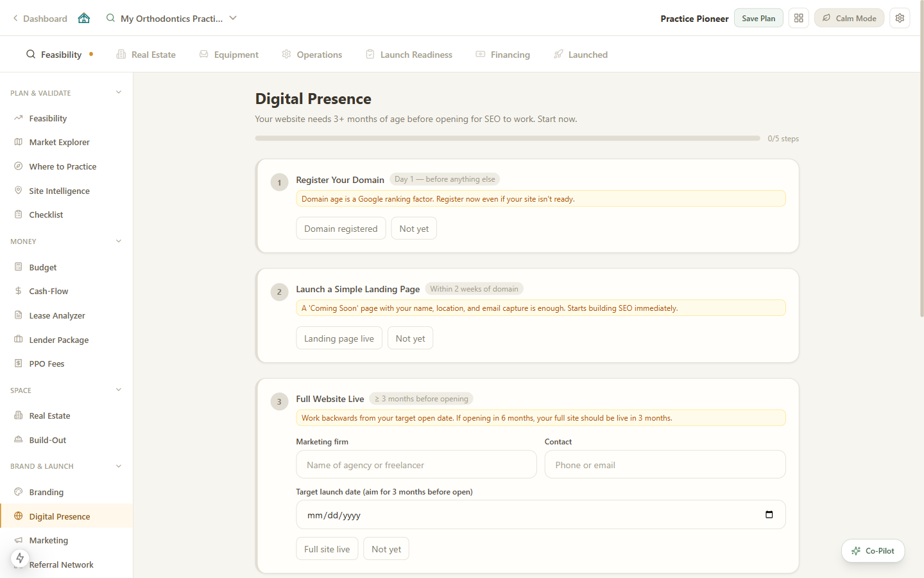This screenshot has width=924, height=578.
Task: Click the Co-Pilot sparkle icon
Action: 856,551
